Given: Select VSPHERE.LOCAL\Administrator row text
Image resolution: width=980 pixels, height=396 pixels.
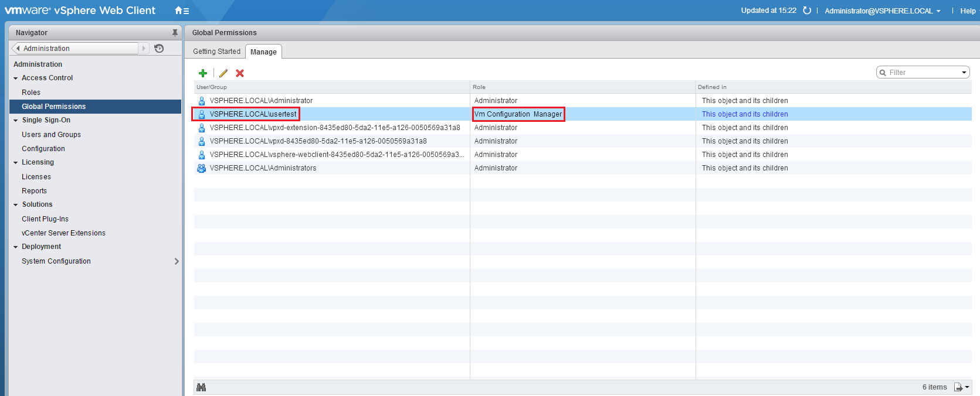Looking at the screenshot, I should tap(261, 101).
